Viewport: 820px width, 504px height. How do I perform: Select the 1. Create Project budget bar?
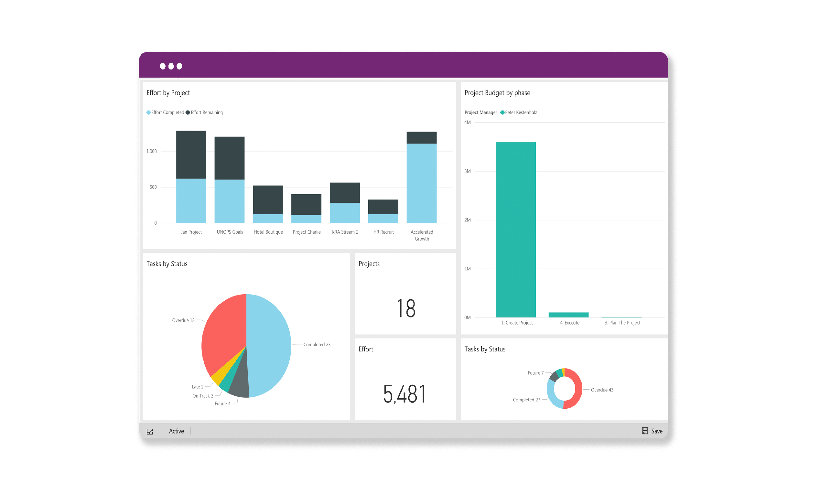516,229
